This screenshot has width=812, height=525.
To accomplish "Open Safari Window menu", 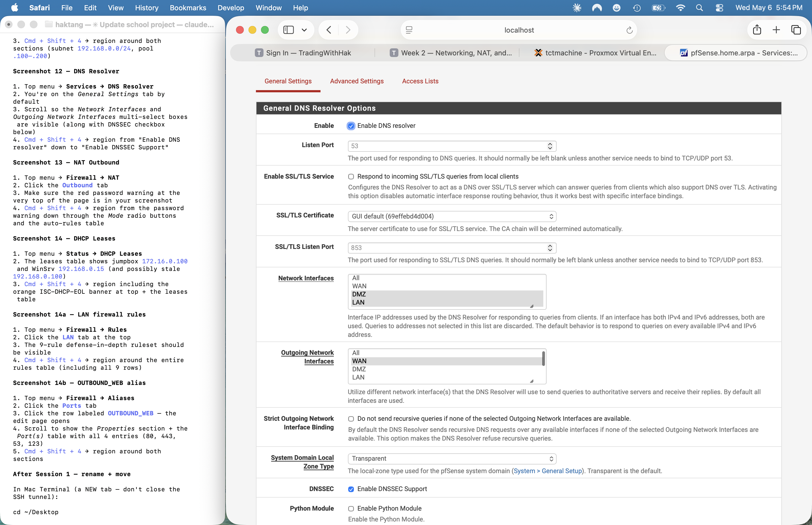I will (x=268, y=8).
